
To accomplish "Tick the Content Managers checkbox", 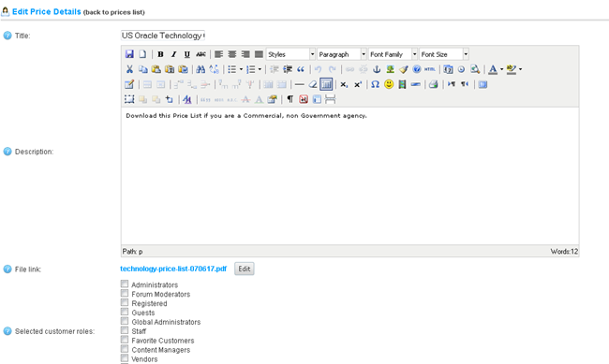I will pyautogui.click(x=125, y=349).
